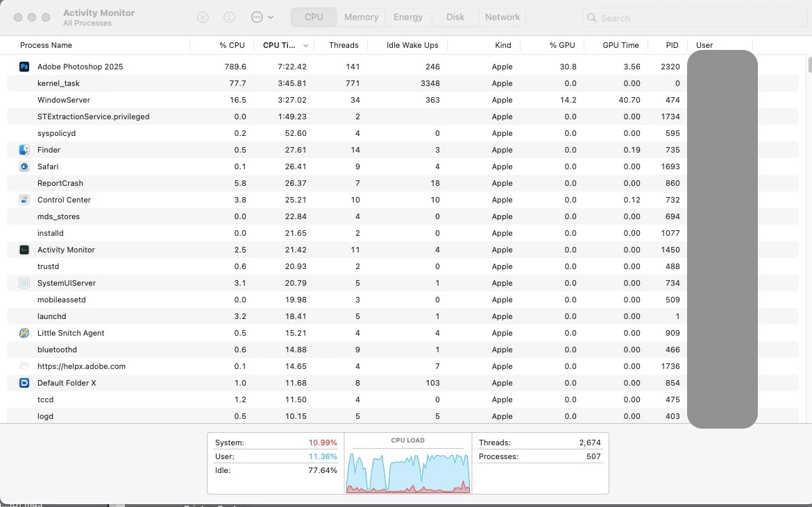Click WindowServer's 40.70 GPU time value
812x507 pixels.
click(x=629, y=100)
